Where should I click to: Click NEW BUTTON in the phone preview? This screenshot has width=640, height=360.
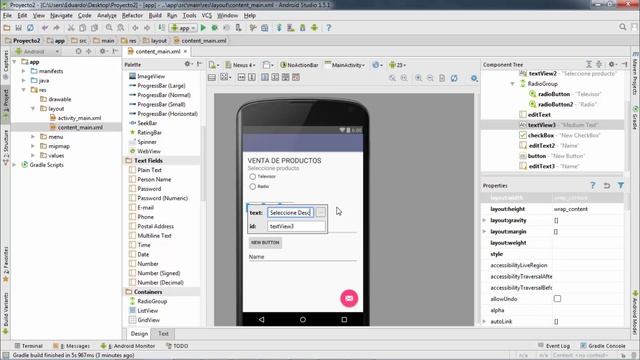click(265, 242)
